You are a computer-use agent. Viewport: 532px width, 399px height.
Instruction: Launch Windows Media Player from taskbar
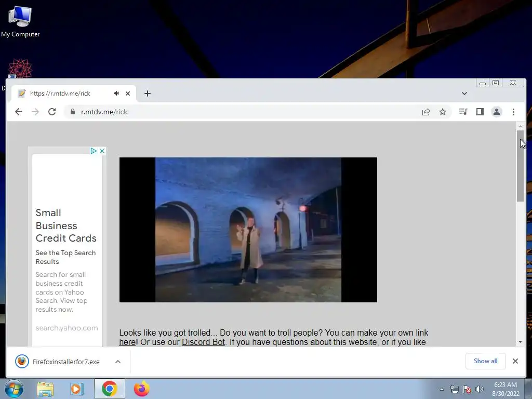pos(77,389)
